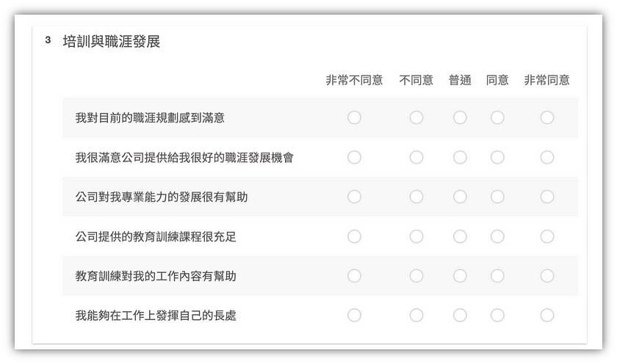
Task: Choose 普通 for 公司提供的教育訓練課程很充足
Action: pyautogui.click(x=460, y=236)
